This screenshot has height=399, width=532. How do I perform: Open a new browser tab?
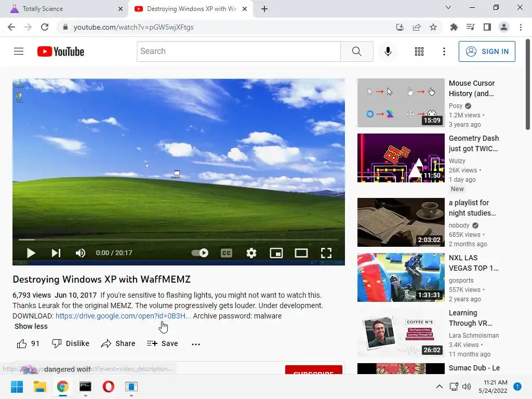tap(264, 9)
